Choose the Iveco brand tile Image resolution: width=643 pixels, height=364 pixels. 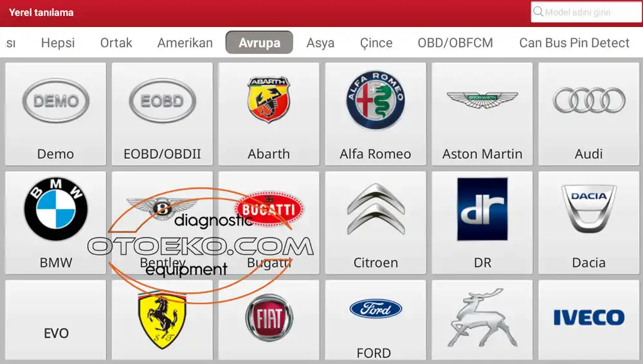(x=588, y=320)
